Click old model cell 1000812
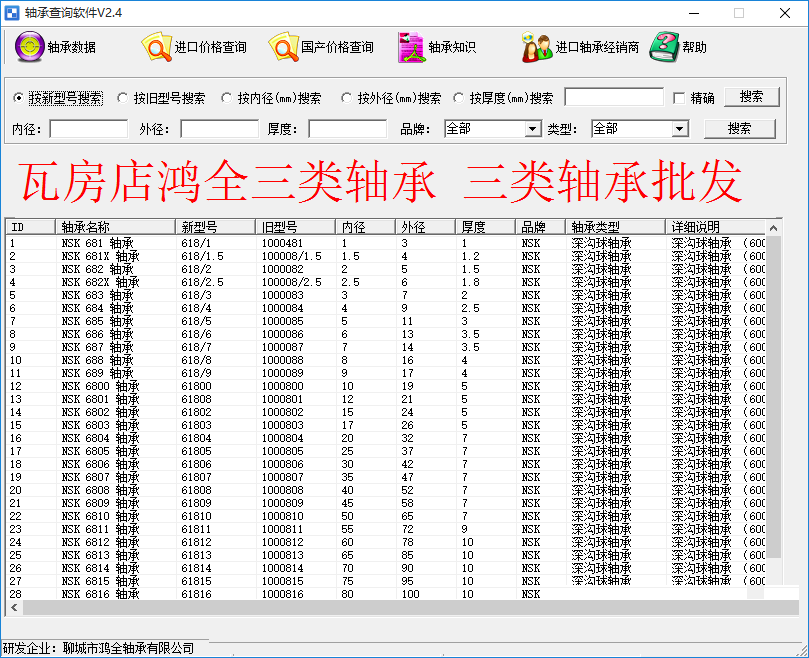809x658 pixels. click(282, 542)
